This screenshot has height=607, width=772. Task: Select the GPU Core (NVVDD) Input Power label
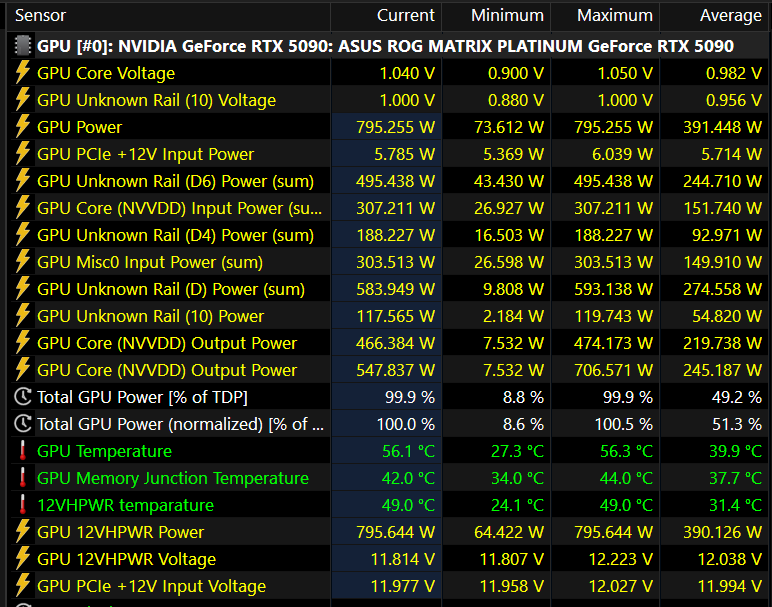[x=180, y=208]
